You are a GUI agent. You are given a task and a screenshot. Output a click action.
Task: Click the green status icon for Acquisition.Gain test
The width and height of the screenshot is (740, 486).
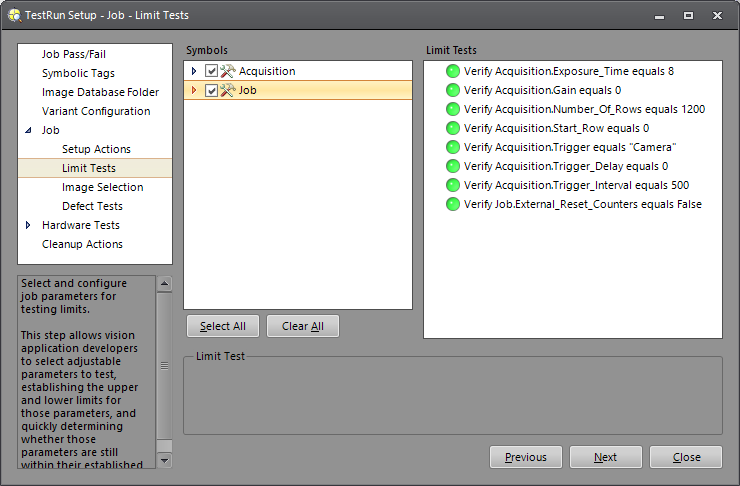pyautogui.click(x=453, y=90)
